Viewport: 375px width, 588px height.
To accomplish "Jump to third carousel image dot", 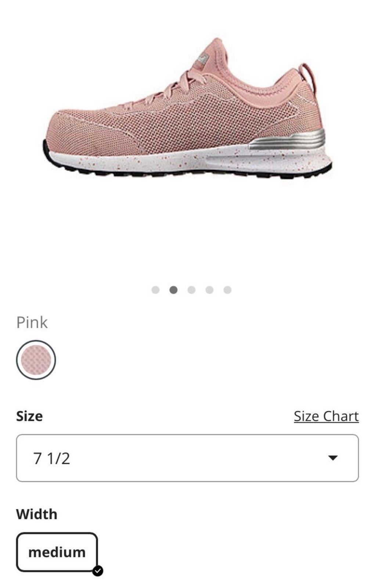I will [x=191, y=290].
